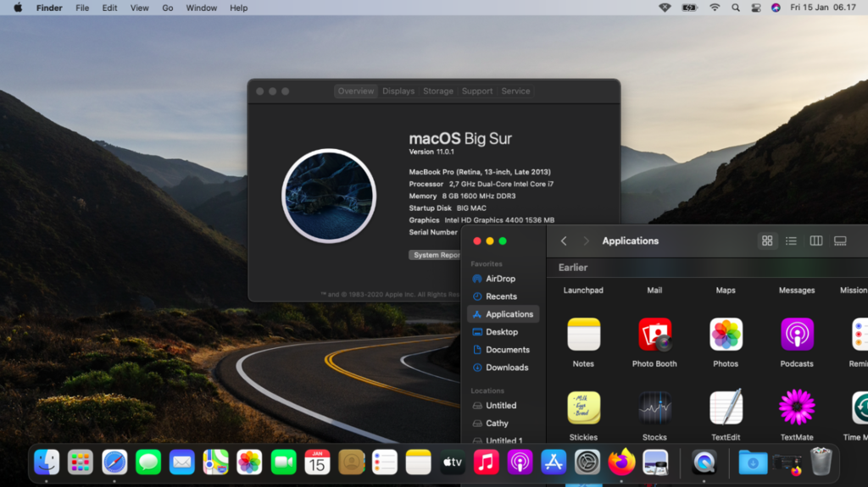Viewport: 868px width, 487px height.
Task: Open Photo Booth in the Applications folder
Action: pyautogui.click(x=654, y=335)
